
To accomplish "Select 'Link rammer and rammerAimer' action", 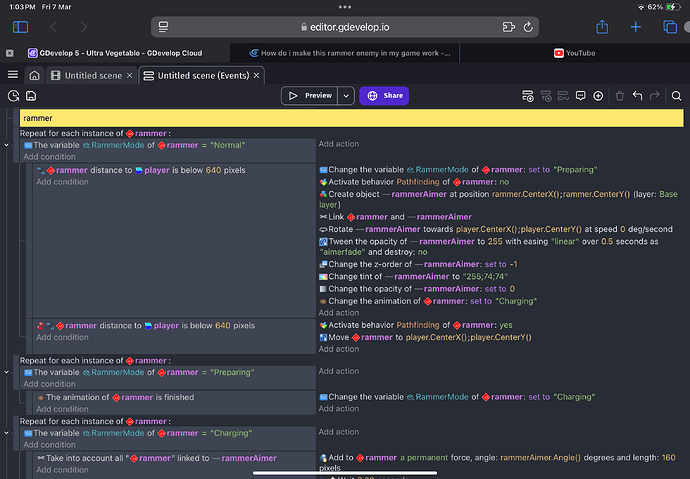I will pos(395,217).
